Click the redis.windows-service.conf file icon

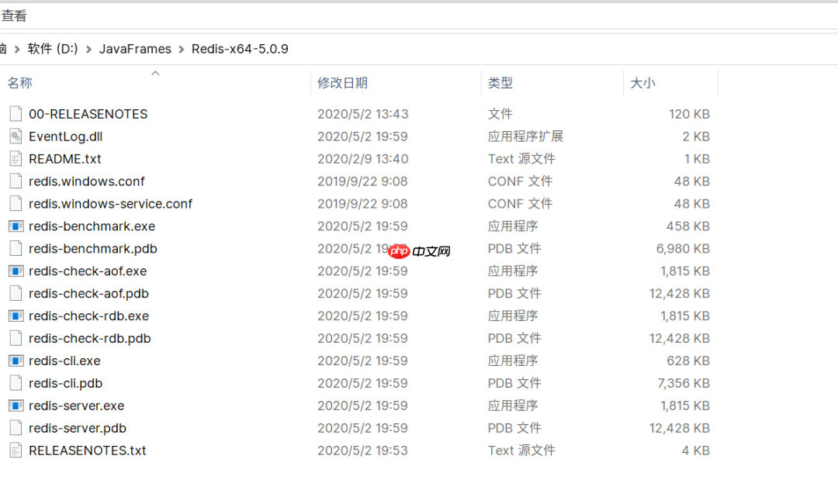[x=15, y=203]
